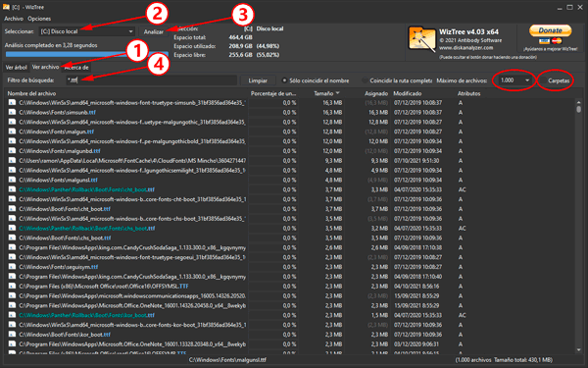
Task: Sort by Asignado column header
Action: click(376, 93)
